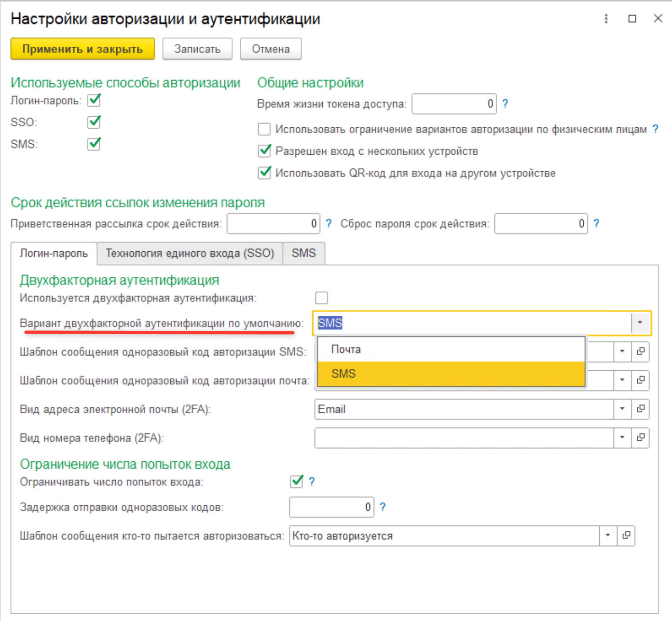Click the token lifetime input field

tap(453, 104)
